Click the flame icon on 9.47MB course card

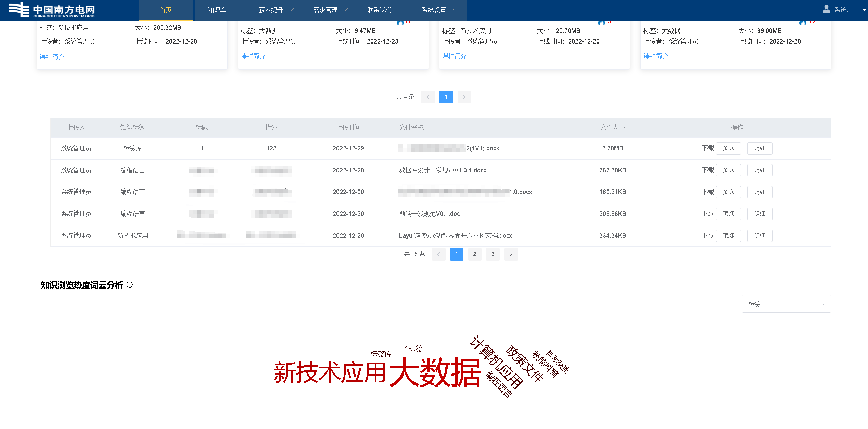[x=400, y=22]
